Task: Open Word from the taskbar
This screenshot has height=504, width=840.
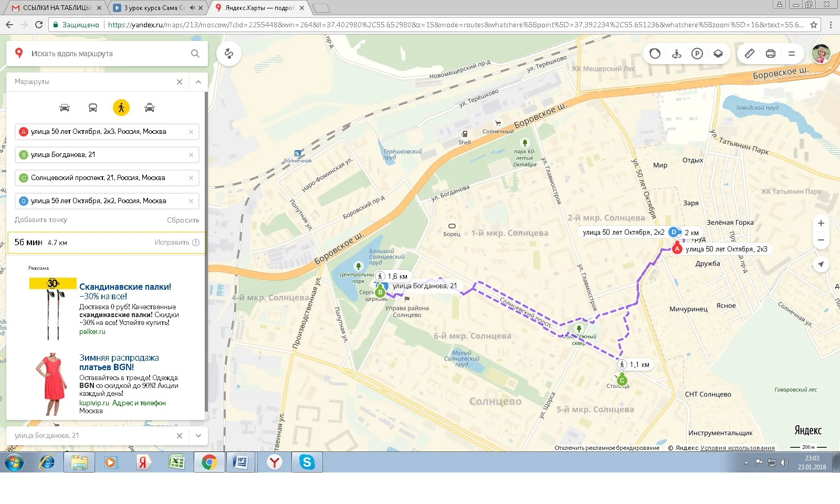Action: [x=241, y=463]
